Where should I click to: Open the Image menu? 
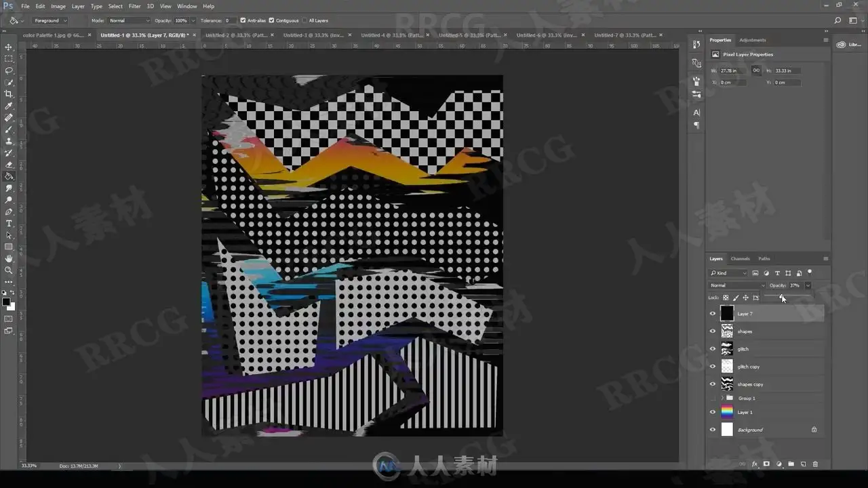point(58,6)
